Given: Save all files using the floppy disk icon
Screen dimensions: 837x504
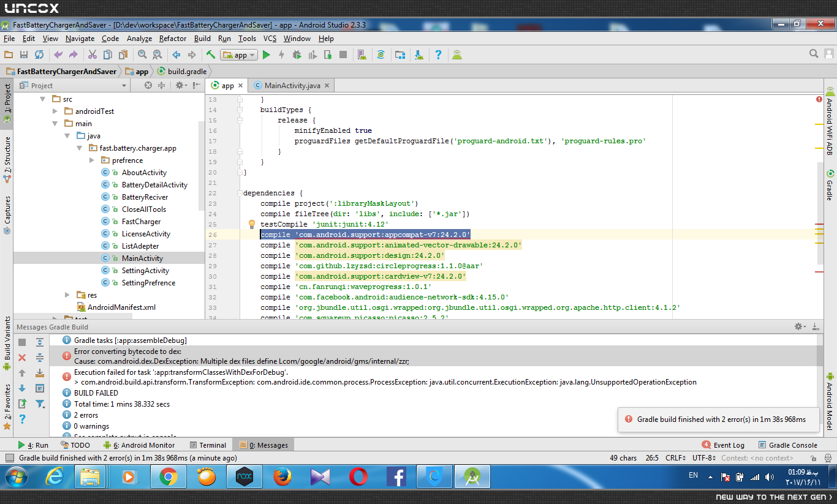Looking at the screenshot, I should click(x=24, y=55).
